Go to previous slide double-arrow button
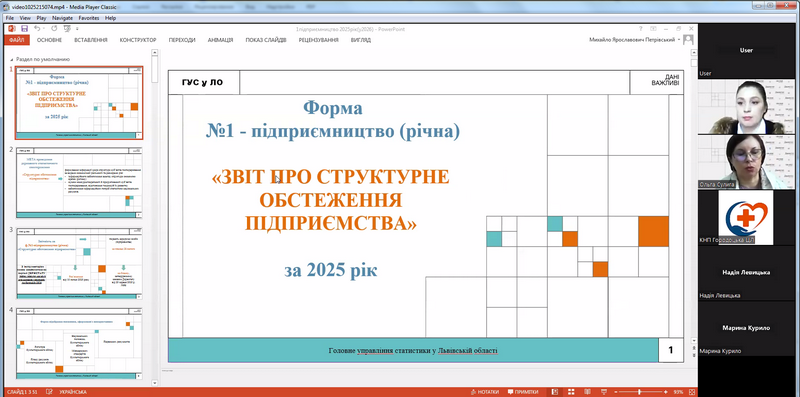The height and width of the screenshot is (397, 800). 693,348
